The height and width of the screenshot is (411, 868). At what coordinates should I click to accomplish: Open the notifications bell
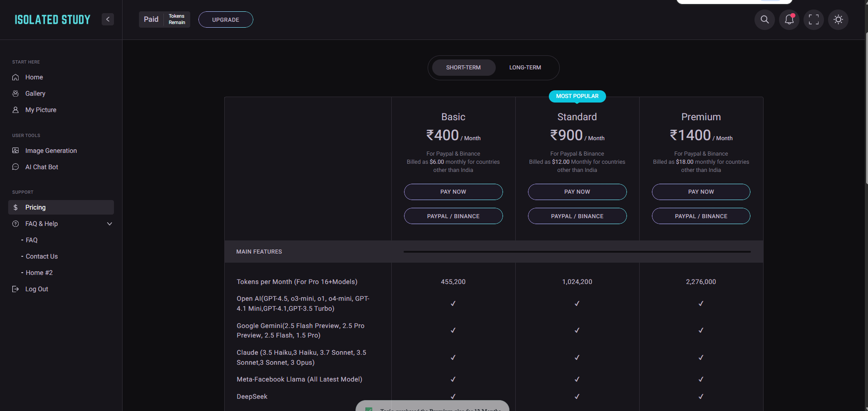pyautogui.click(x=789, y=20)
